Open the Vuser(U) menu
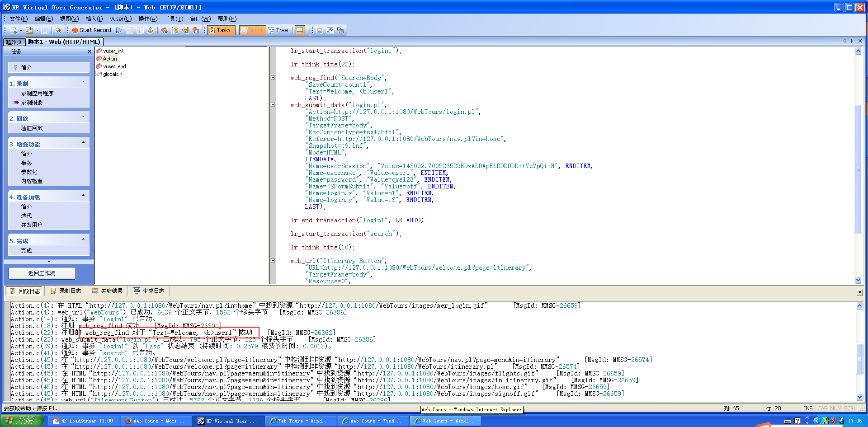 (120, 19)
